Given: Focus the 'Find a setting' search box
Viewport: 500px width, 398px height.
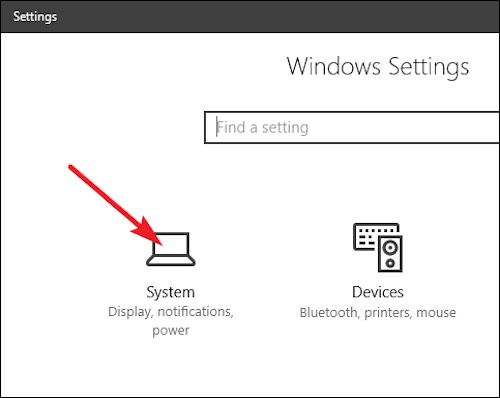Looking at the screenshot, I should point(352,128).
